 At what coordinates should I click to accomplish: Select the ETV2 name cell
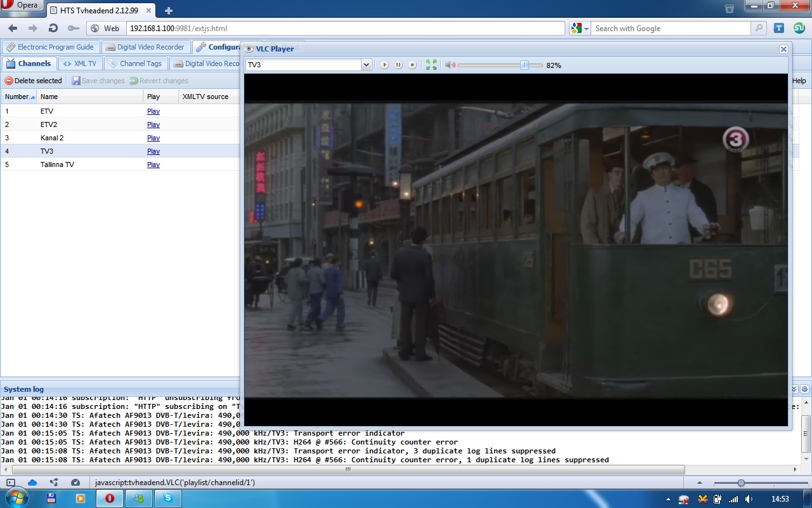[x=90, y=124]
